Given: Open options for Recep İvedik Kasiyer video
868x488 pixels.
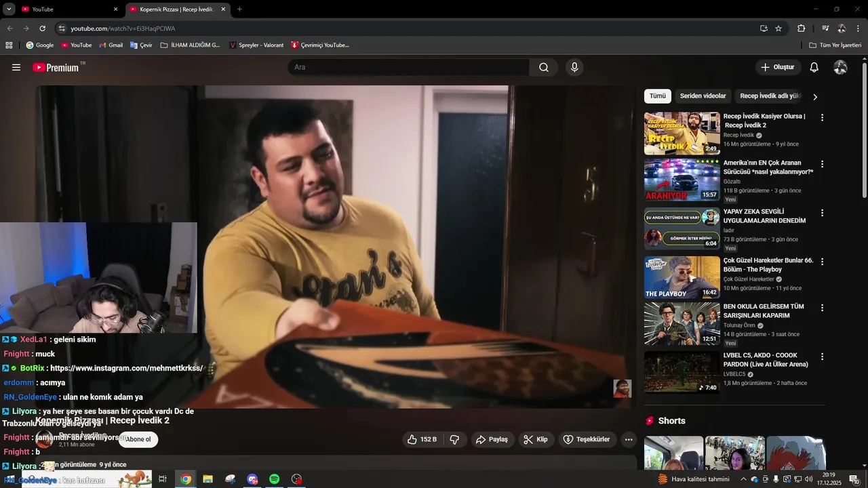Looking at the screenshot, I should click(822, 117).
